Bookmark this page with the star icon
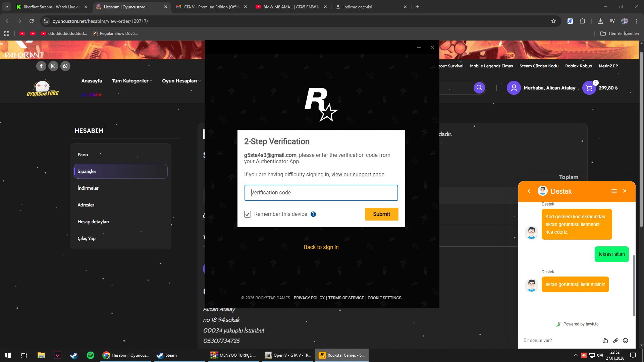This screenshot has height=362, width=644. (x=553, y=21)
